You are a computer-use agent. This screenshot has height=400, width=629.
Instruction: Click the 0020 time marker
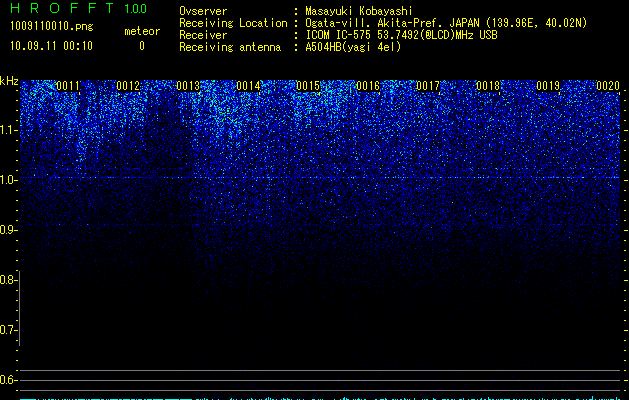[608, 86]
